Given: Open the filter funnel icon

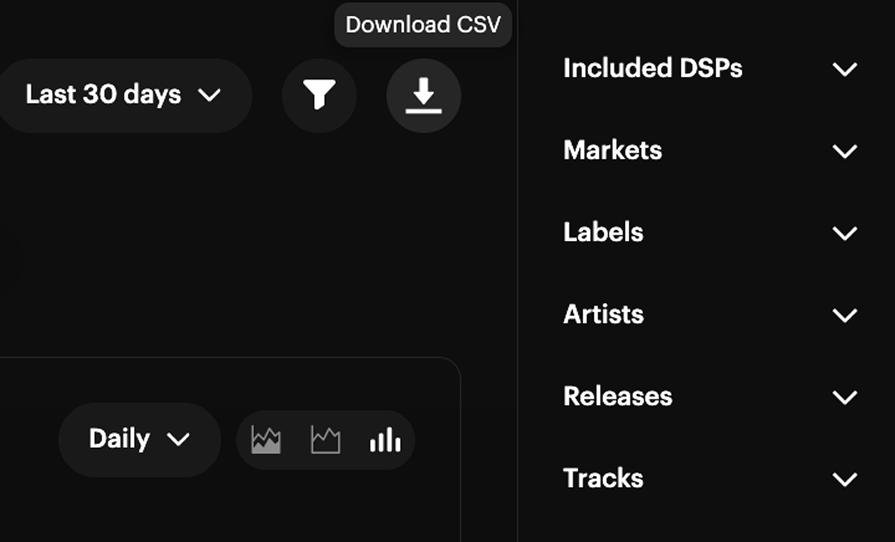Looking at the screenshot, I should click(319, 95).
